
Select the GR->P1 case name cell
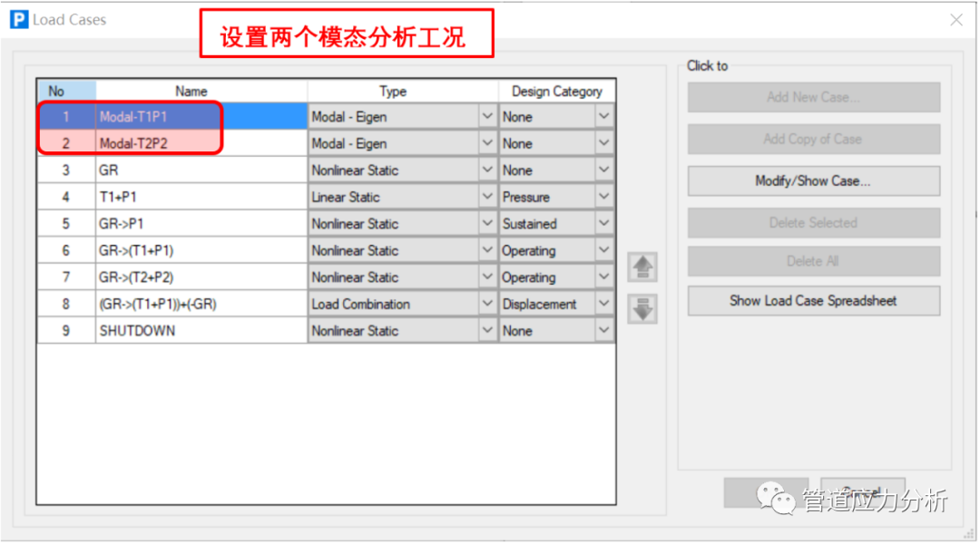201,224
